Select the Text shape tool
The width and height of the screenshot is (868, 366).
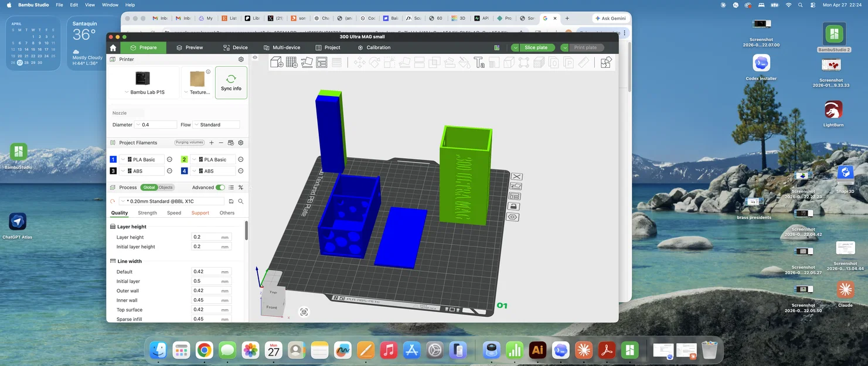point(479,62)
